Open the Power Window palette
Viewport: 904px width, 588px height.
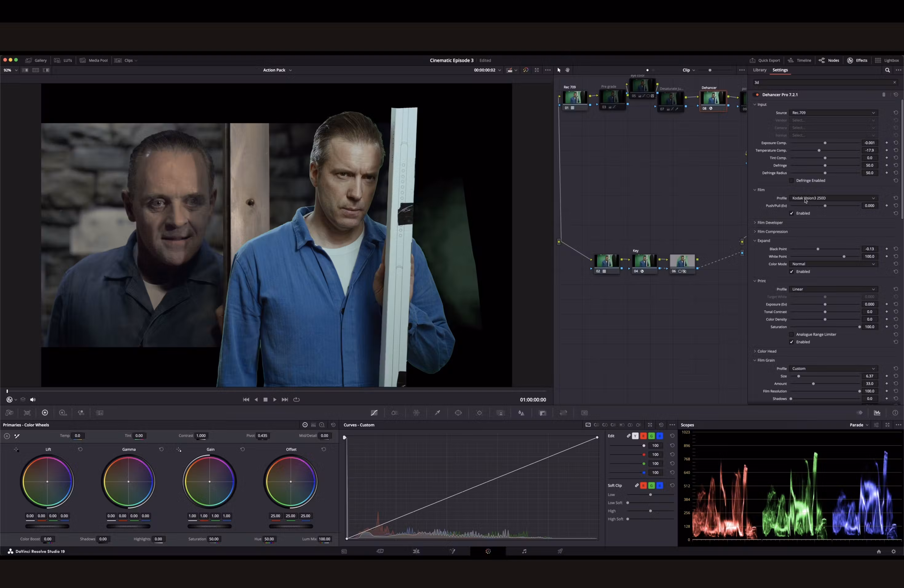coord(458,413)
